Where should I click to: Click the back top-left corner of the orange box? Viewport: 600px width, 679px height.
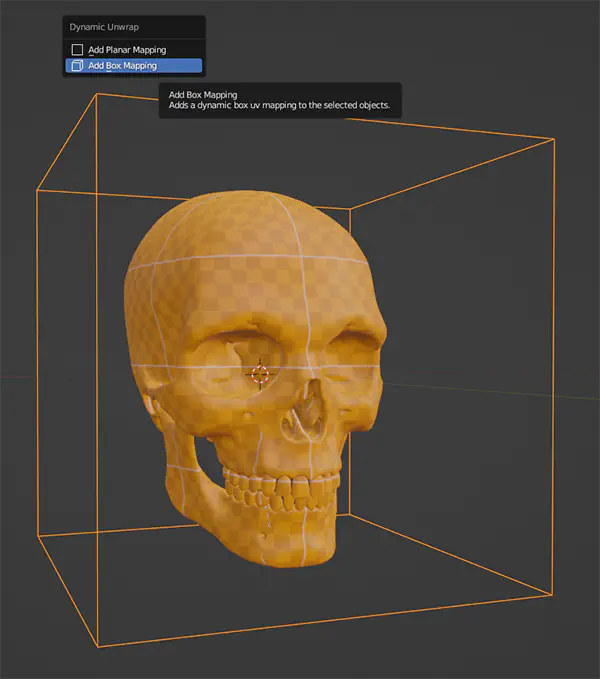tap(96, 95)
